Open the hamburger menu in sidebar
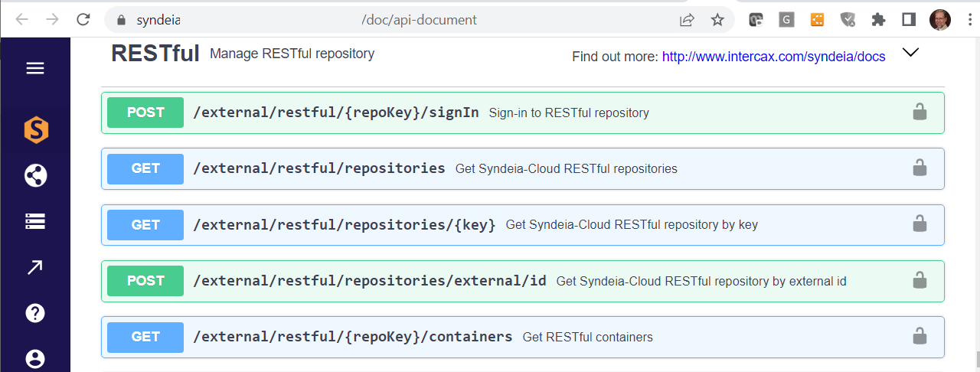This screenshot has width=980, height=372. [x=35, y=69]
